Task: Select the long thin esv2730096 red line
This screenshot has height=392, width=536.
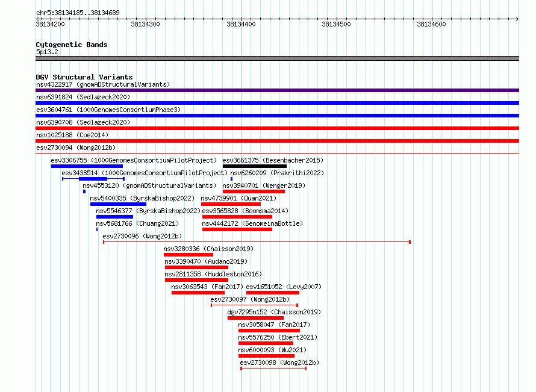Action: click(x=257, y=242)
